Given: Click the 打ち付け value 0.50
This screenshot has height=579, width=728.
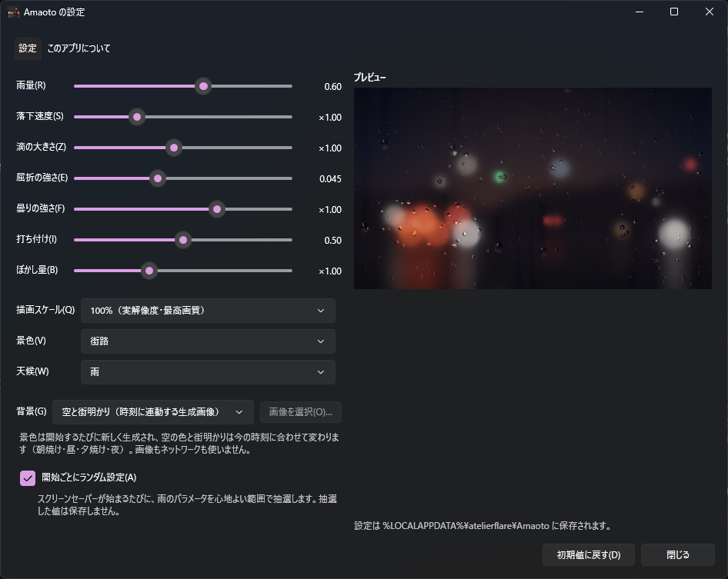Looking at the screenshot, I should pyautogui.click(x=333, y=241).
